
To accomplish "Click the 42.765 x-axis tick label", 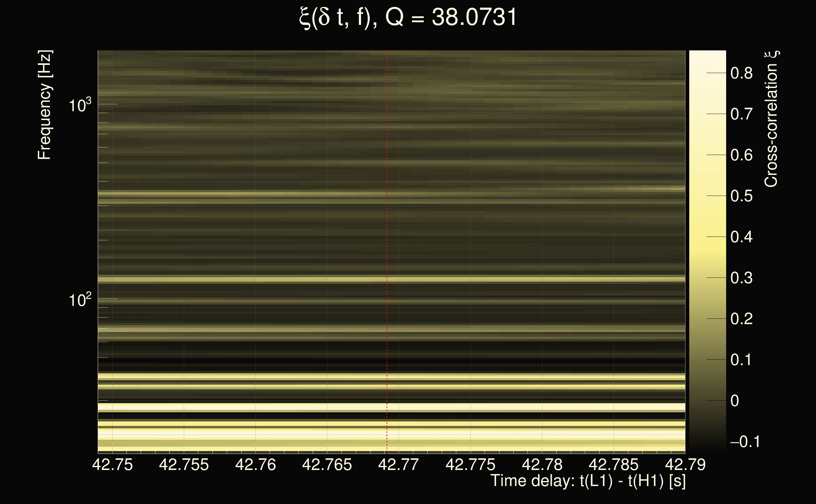I will [x=327, y=465].
